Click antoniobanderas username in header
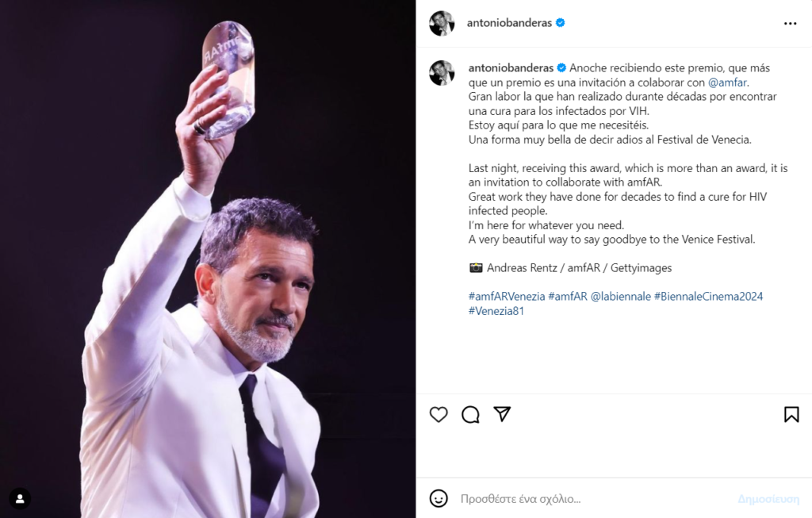 [510, 23]
